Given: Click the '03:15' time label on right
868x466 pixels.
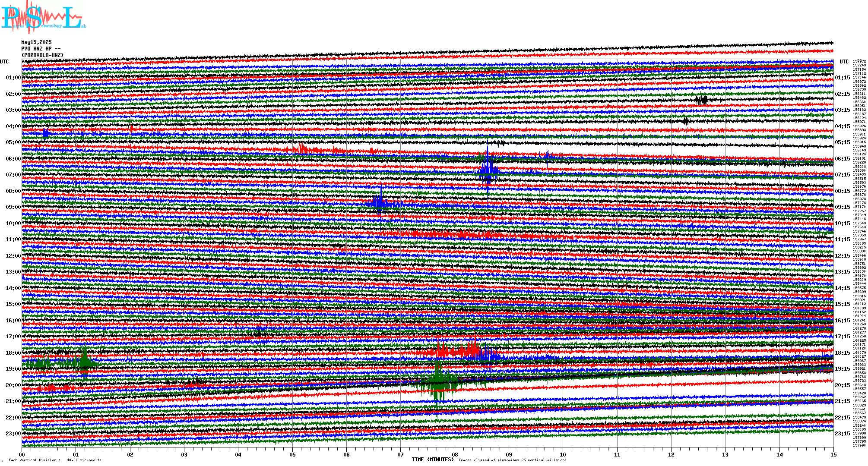Looking at the screenshot, I should click(x=843, y=110).
